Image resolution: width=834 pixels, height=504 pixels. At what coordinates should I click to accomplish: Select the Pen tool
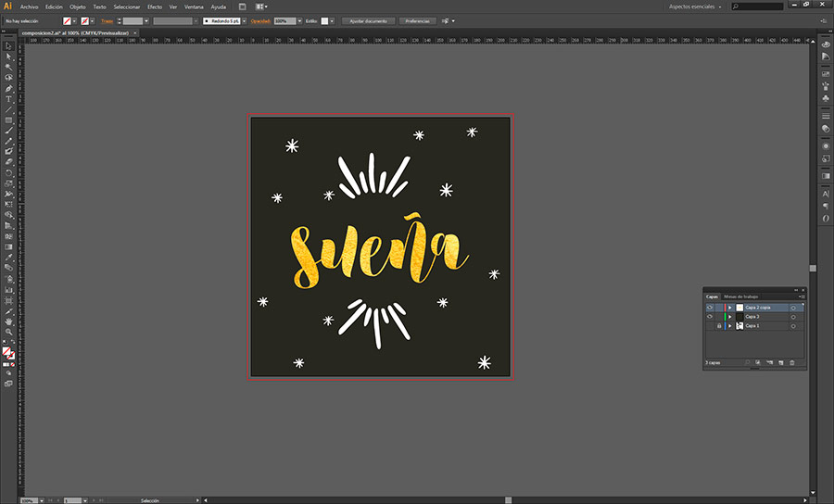click(8, 88)
